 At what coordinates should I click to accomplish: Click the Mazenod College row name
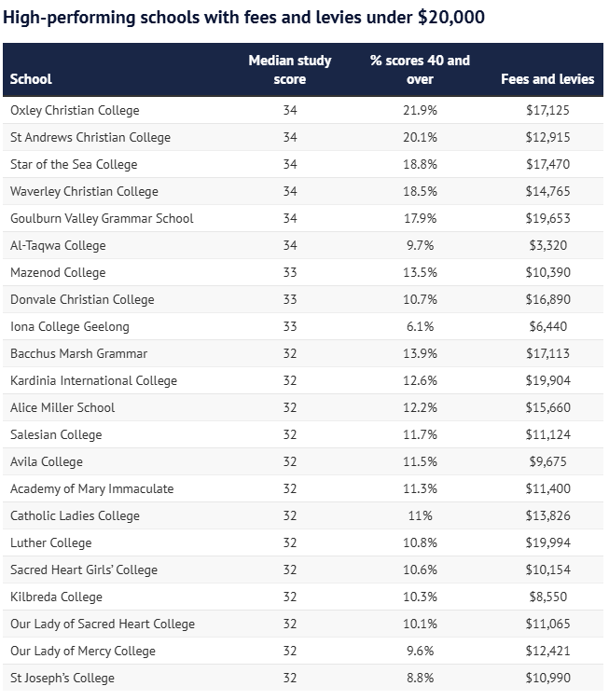tap(58, 272)
